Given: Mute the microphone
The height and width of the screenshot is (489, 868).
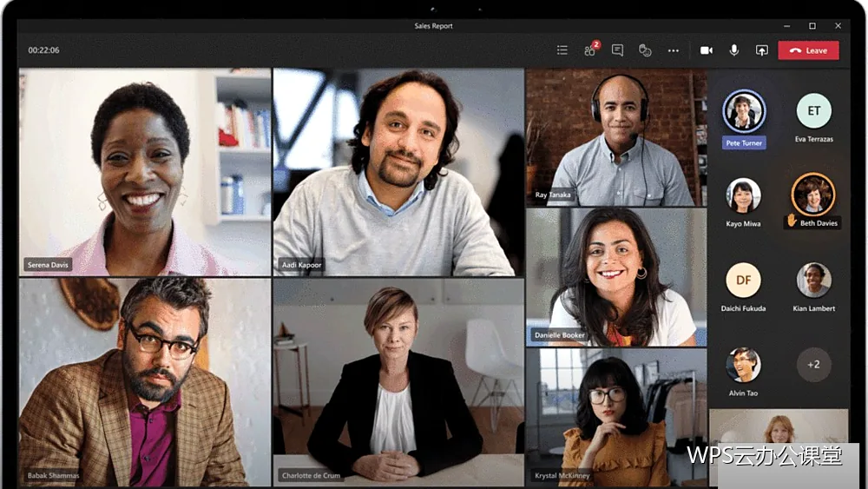Looking at the screenshot, I should click(734, 50).
